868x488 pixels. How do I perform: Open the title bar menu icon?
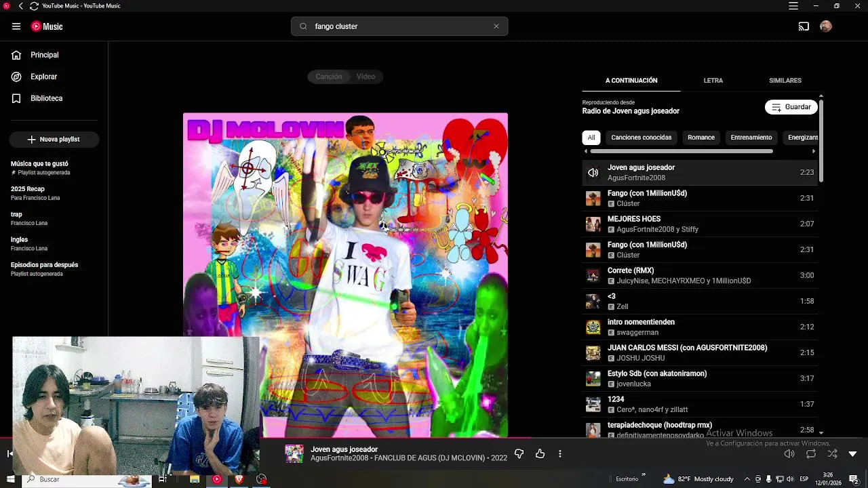[x=793, y=6]
